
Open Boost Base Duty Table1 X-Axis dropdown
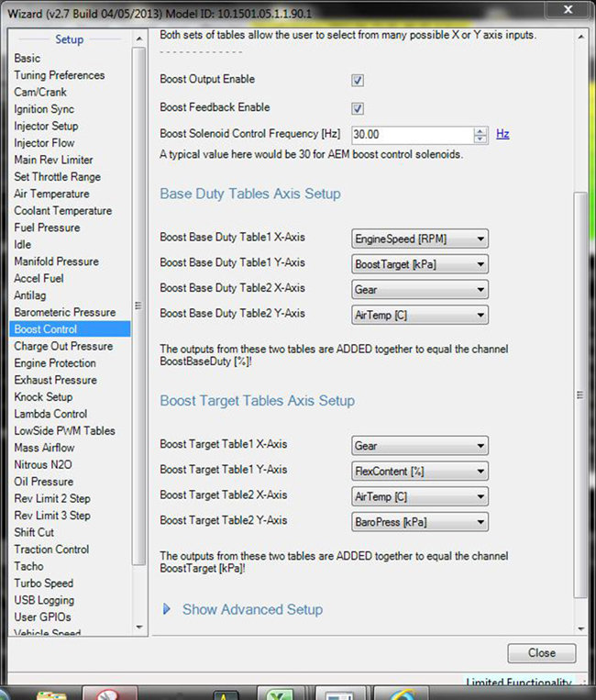pos(420,239)
